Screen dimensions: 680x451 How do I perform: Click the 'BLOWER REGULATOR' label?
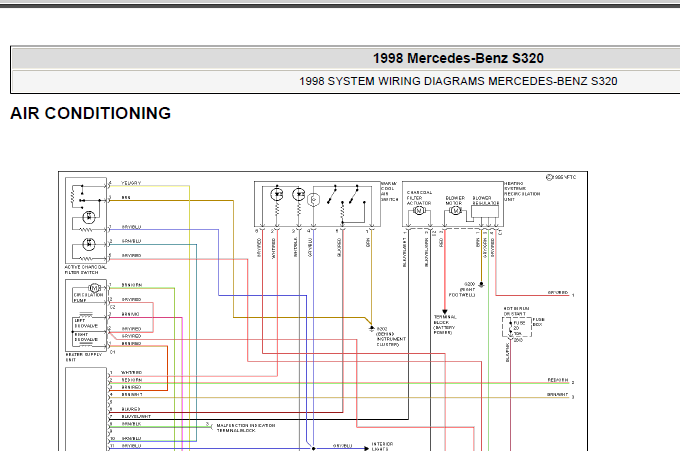click(x=485, y=200)
